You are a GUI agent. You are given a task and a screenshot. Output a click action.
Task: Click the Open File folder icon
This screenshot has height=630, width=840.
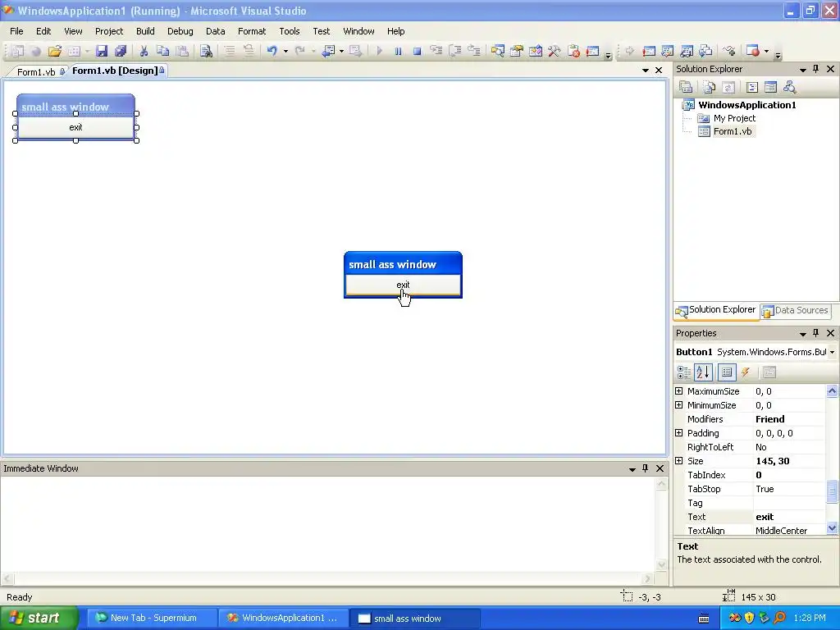click(x=55, y=52)
